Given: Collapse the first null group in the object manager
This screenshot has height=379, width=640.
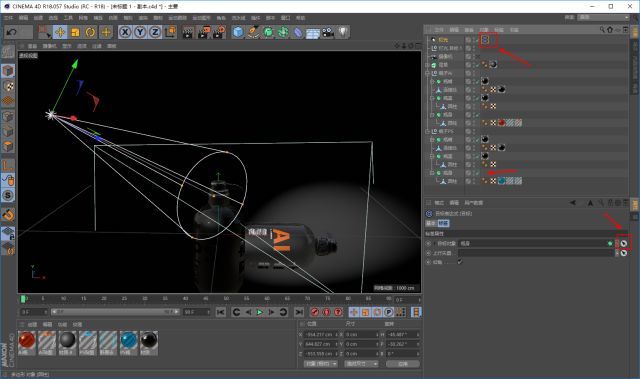Looking at the screenshot, I should tap(428, 73).
